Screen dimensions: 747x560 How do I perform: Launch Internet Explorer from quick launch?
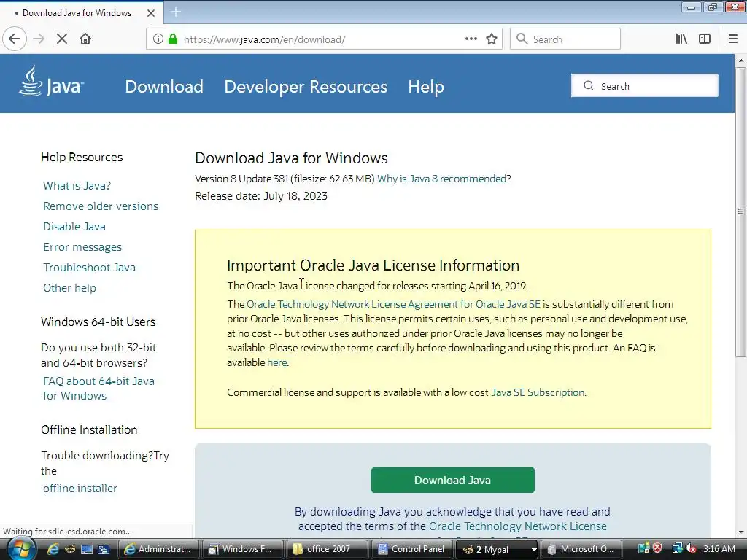pyautogui.click(x=53, y=549)
